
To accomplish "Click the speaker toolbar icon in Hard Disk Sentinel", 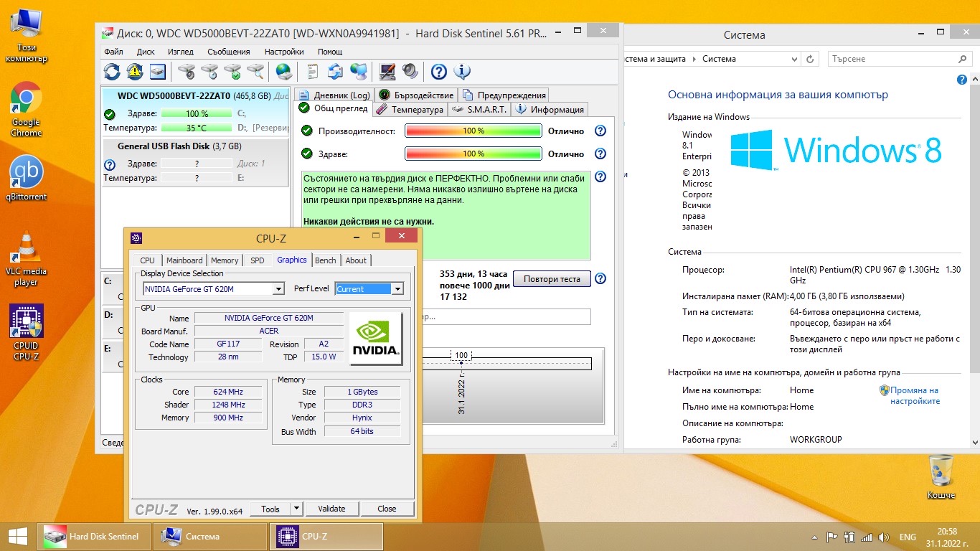I will coord(410,71).
